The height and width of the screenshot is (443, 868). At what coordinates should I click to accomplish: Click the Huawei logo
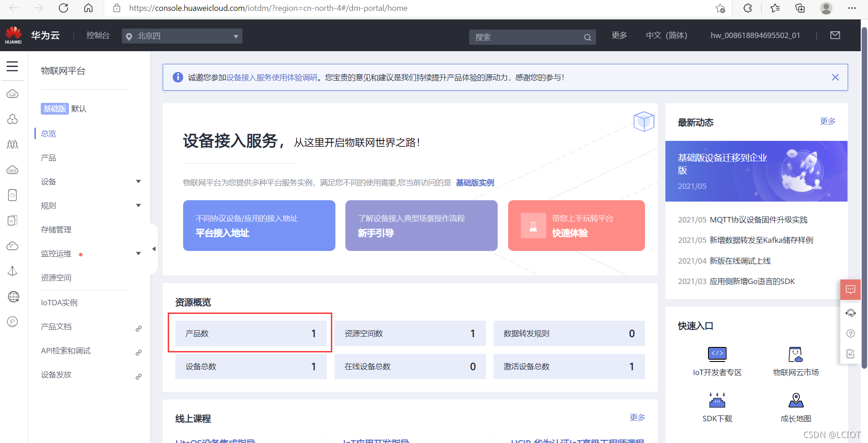[13, 35]
